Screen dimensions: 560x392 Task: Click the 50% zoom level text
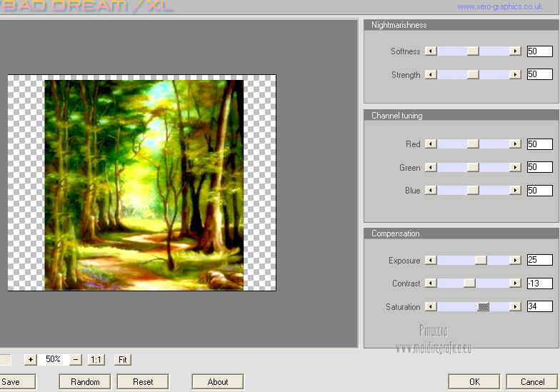[x=53, y=359]
